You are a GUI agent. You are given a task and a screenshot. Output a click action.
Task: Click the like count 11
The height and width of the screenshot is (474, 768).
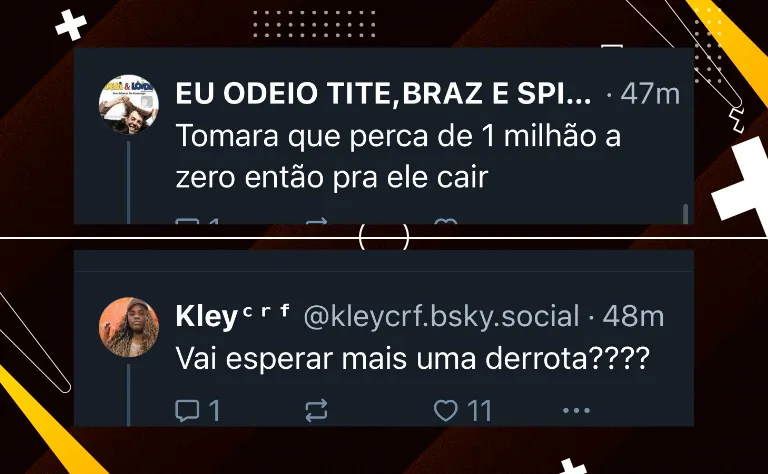click(479, 410)
